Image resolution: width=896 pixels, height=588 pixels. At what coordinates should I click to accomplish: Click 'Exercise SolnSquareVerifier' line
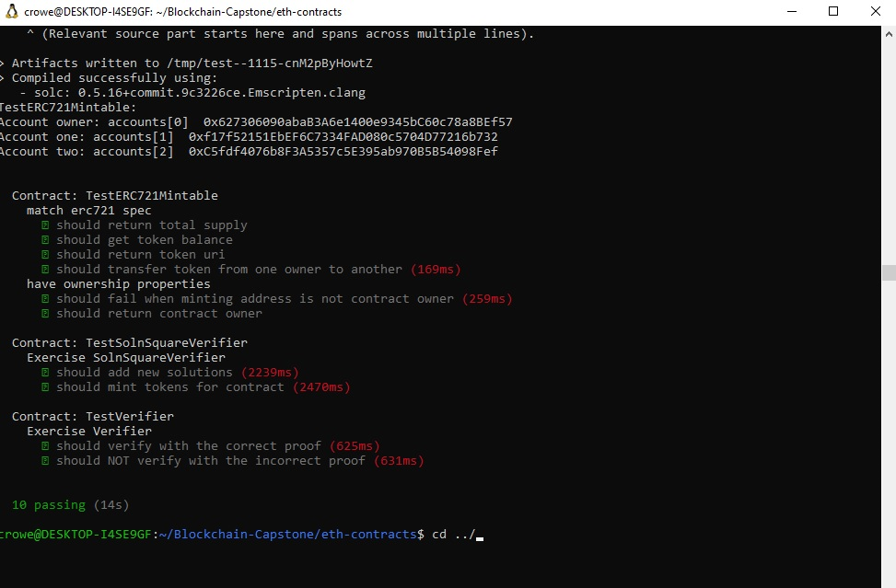click(126, 358)
